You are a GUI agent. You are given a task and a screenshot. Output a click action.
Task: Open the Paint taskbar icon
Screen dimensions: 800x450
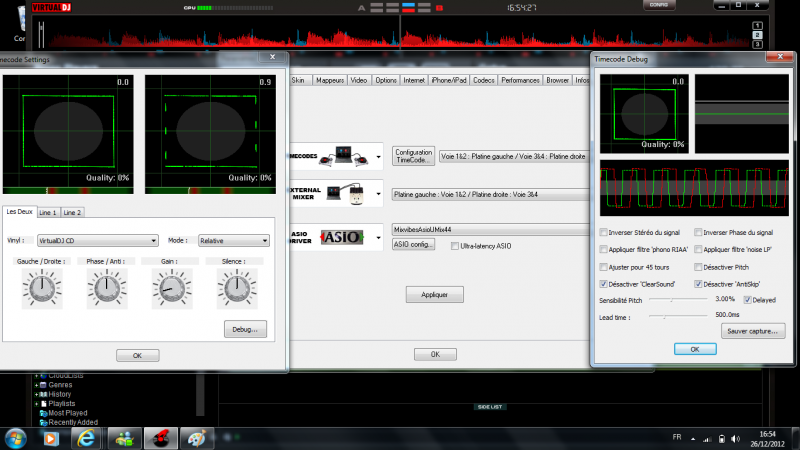click(196, 437)
